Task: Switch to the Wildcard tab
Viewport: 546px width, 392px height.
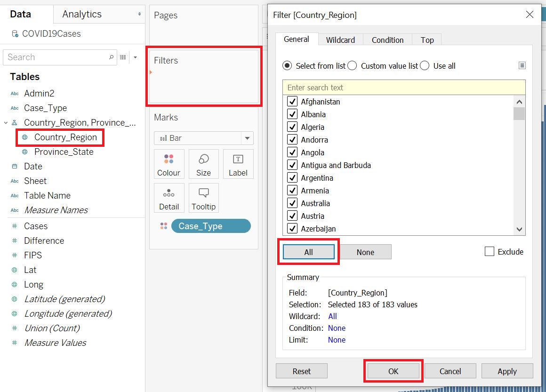Action: [x=340, y=40]
